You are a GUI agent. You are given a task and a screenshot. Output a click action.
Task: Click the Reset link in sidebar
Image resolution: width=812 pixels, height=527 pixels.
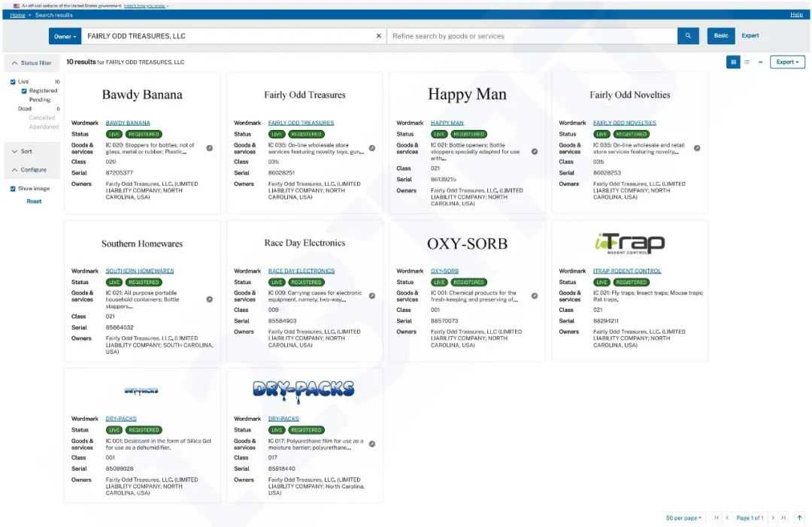pyautogui.click(x=34, y=201)
